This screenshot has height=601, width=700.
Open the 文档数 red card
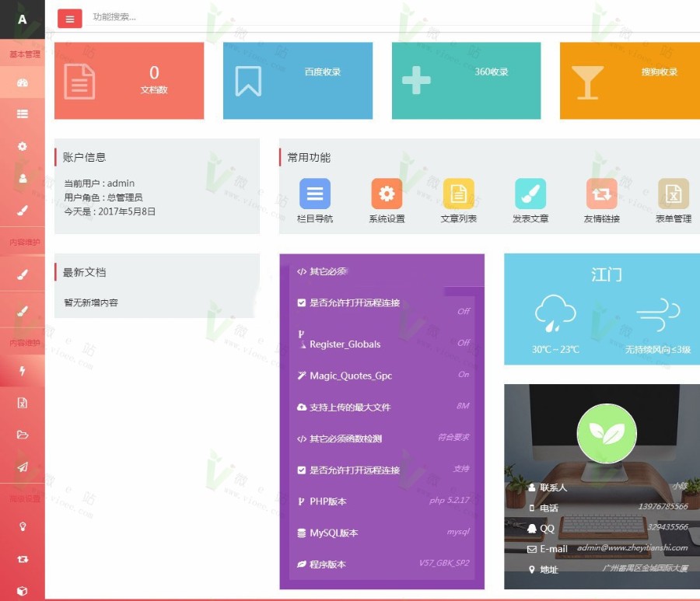pos(129,81)
